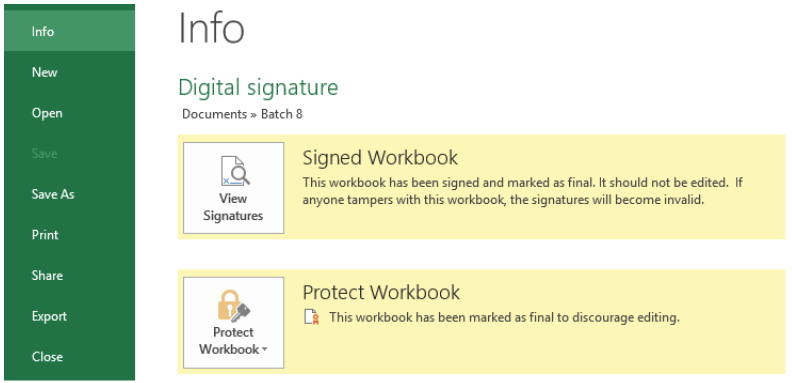Image resolution: width=792 pixels, height=383 pixels.
Task: Click the marked as final to discourage editing text
Action: coord(504,317)
